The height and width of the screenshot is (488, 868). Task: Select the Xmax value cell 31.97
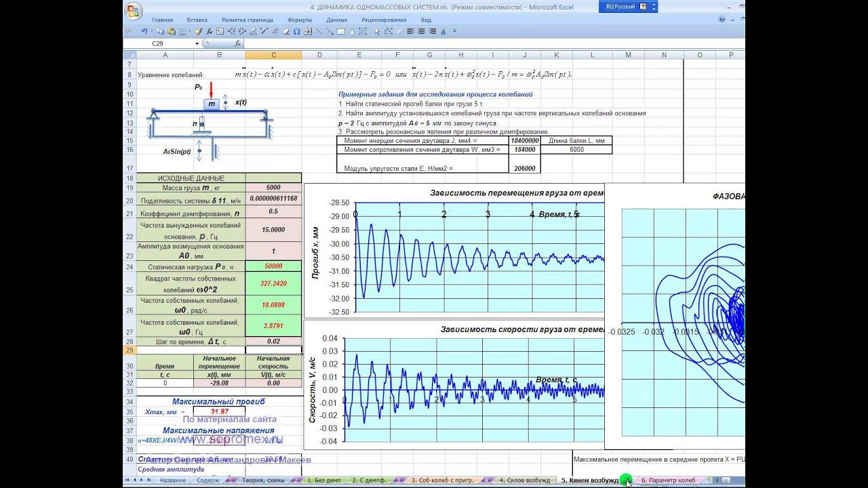click(x=219, y=411)
